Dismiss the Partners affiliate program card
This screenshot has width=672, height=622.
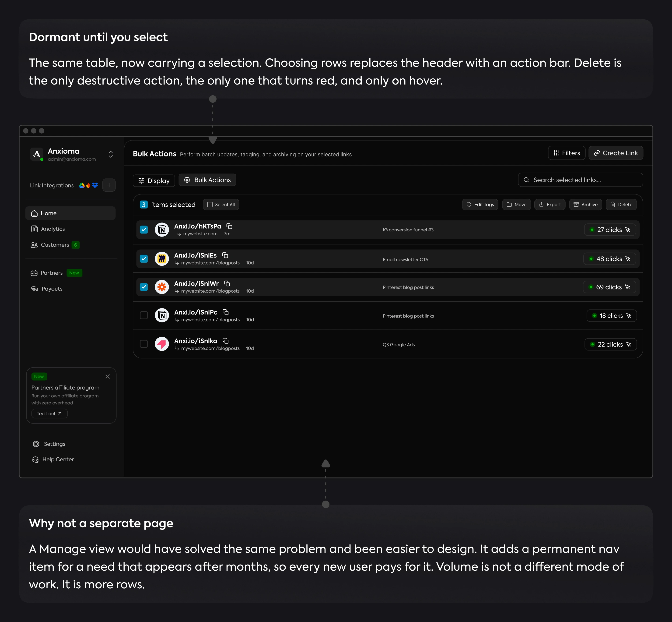click(x=108, y=376)
